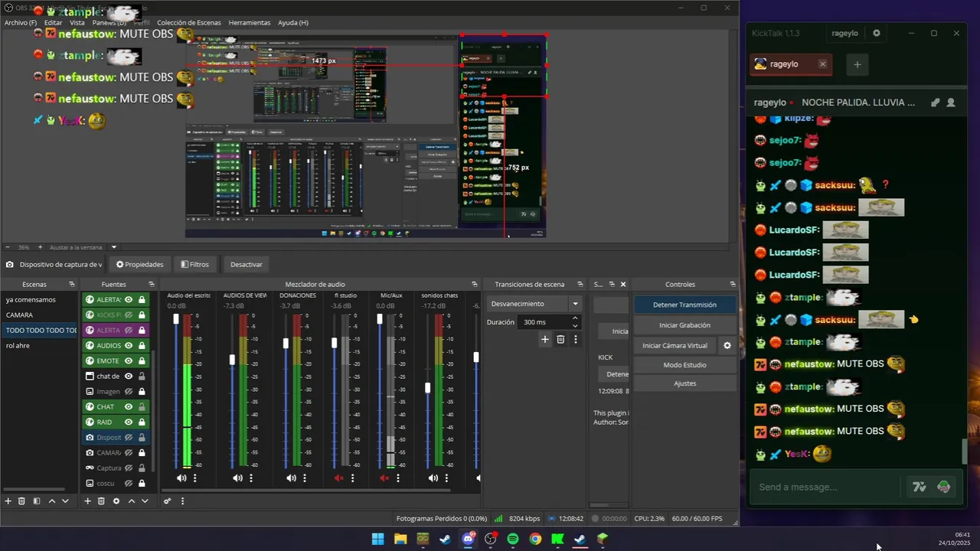Screen dimensions: 980x551
Task: Open Discord from the taskbar
Action: click(x=468, y=539)
